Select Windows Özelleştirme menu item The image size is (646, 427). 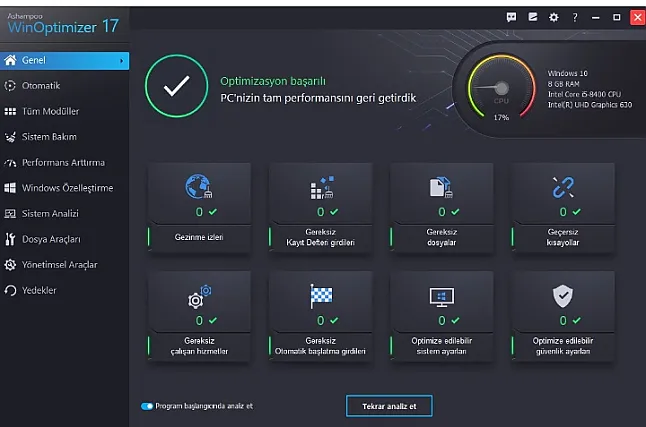tap(65, 188)
